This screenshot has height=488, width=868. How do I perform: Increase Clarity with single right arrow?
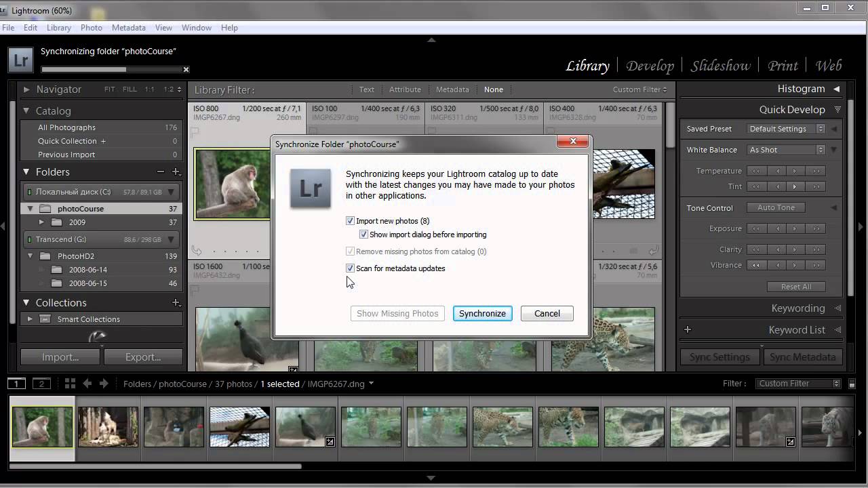pyautogui.click(x=795, y=249)
